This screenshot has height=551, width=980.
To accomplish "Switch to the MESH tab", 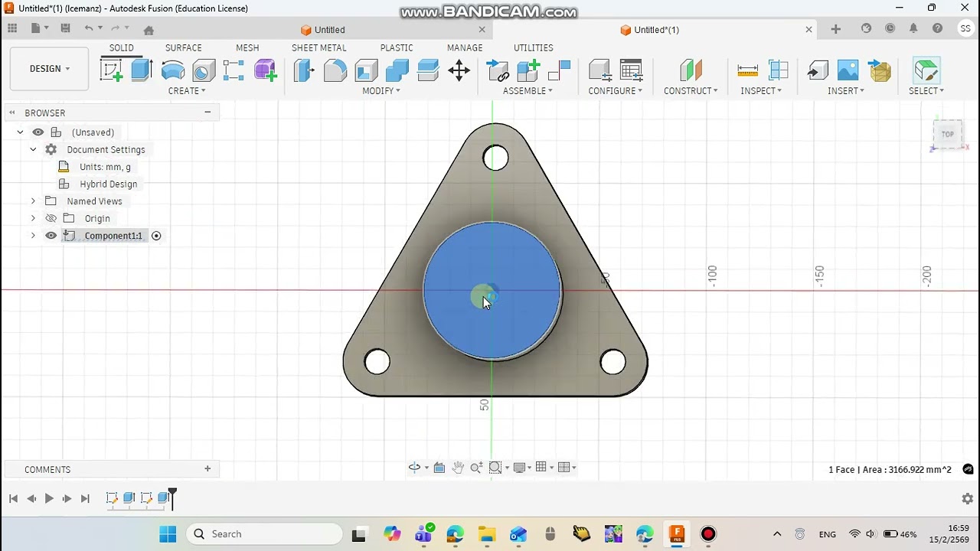I will [247, 47].
